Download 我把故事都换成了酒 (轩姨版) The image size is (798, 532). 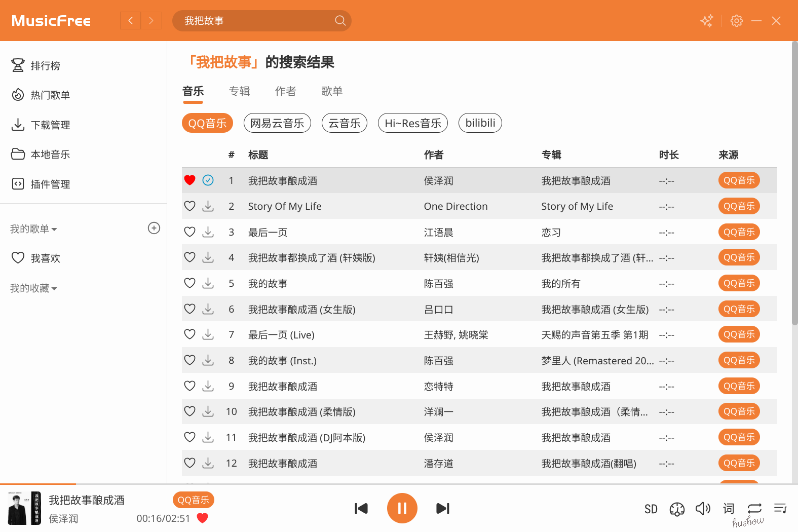tap(208, 257)
